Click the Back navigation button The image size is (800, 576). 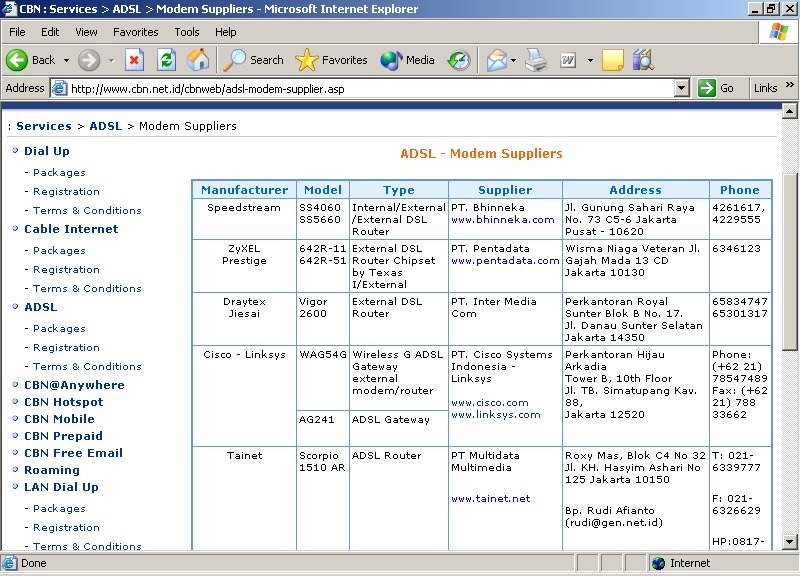coord(30,60)
